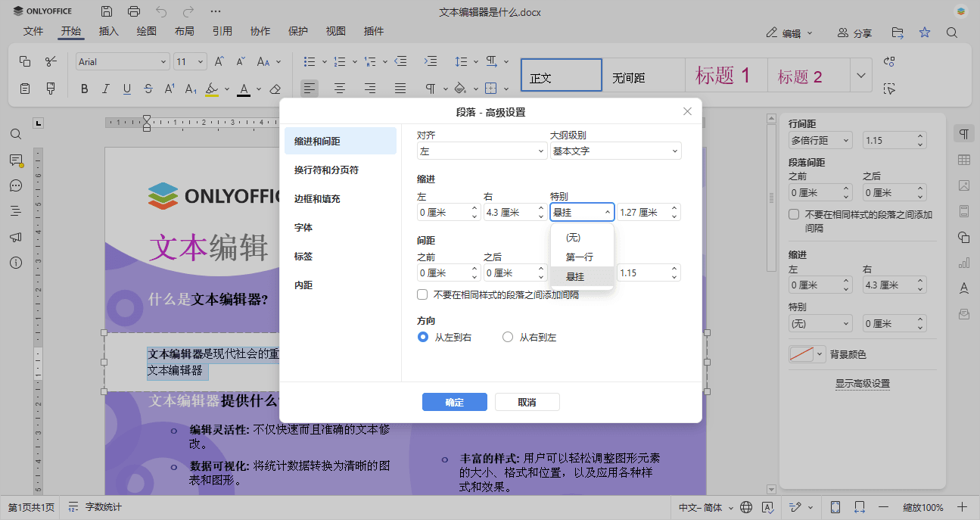Select the 从右到左 direction radio button
980x520 pixels.
[x=507, y=337]
